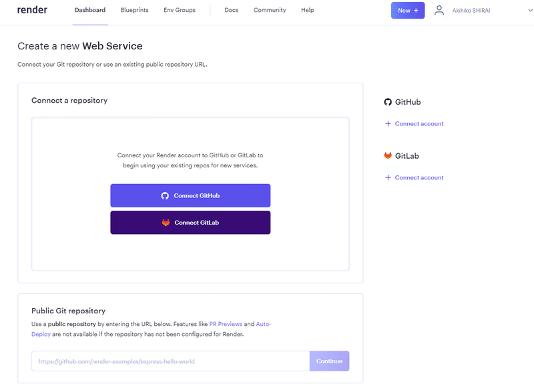Click the render logo
Screen dimensions: 534x392
tap(32, 10)
